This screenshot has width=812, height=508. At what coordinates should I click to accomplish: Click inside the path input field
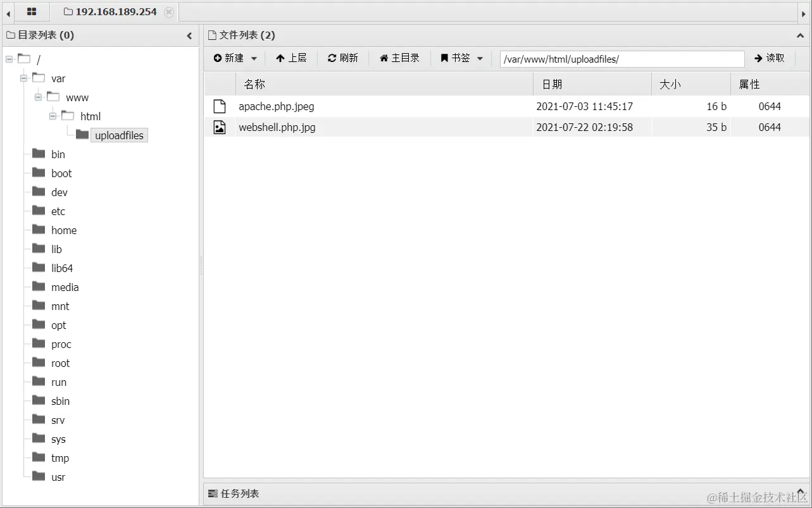point(621,58)
